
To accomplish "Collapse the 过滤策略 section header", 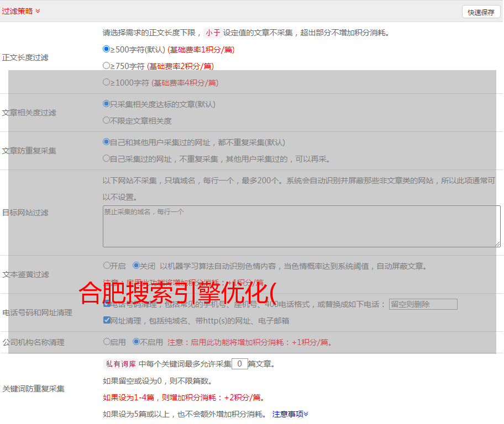I will pyautogui.click(x=21, y=11).
